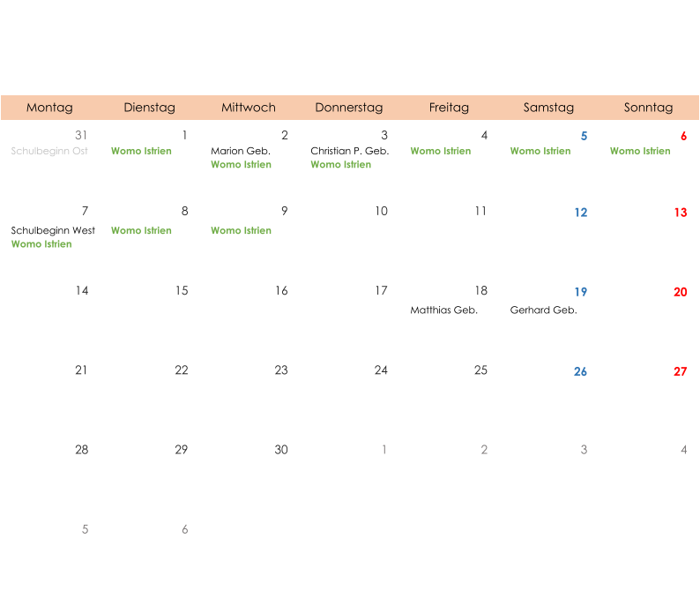This screenshot has height=598, width=700.
Task: Open the Schulbeginn Ost event
Action: [x=49, y=152]
